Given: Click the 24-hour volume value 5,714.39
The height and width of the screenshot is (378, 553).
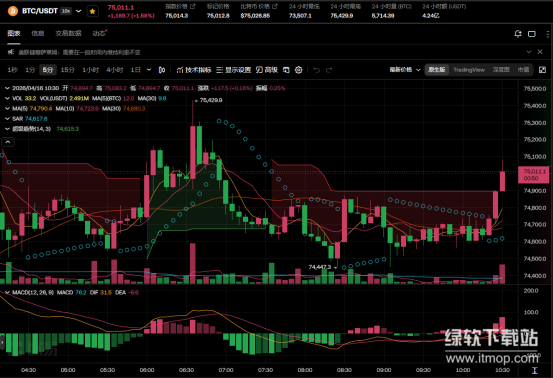Looking at the screenshot, I should coord(383,16).
